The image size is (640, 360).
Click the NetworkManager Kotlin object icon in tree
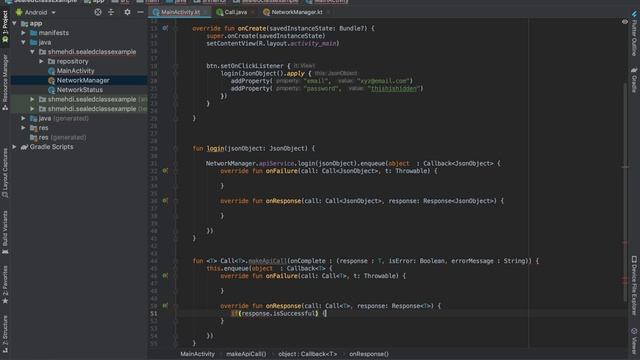(x=51, y=80)
